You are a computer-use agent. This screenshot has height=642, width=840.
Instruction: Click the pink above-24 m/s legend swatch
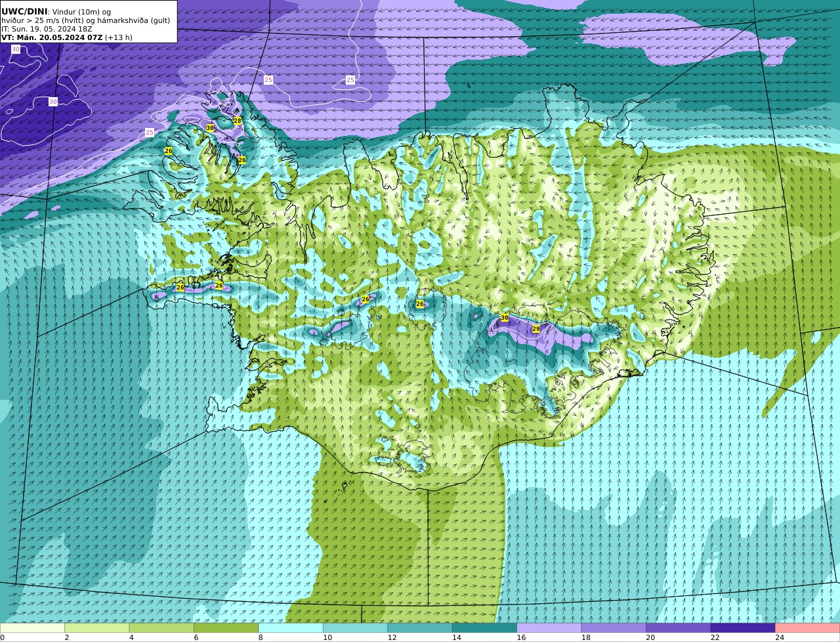pyautogui.click(x=808, y=628)
